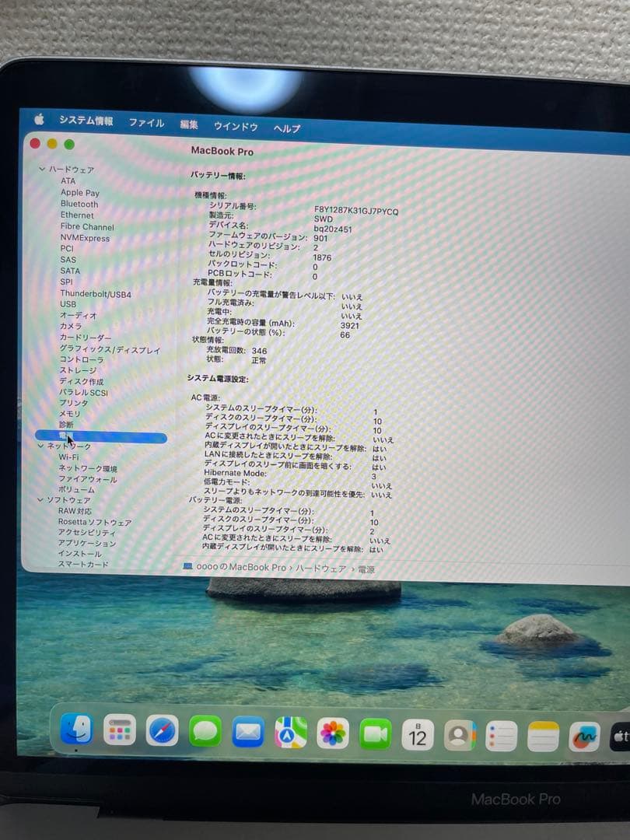Select Wi-Fi in sidebar
Viewport: 630px width, 840px height.
[68, 457]
